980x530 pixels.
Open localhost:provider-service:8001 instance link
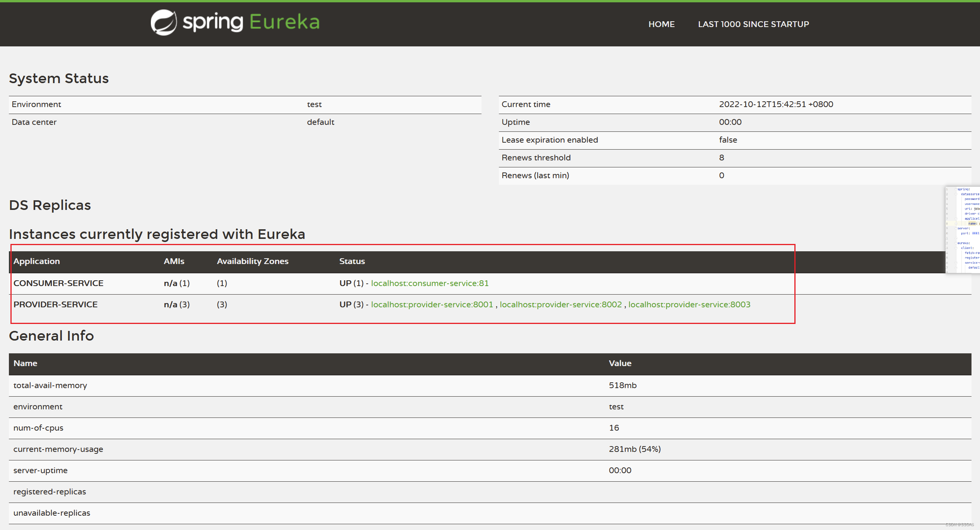(432, 305)
